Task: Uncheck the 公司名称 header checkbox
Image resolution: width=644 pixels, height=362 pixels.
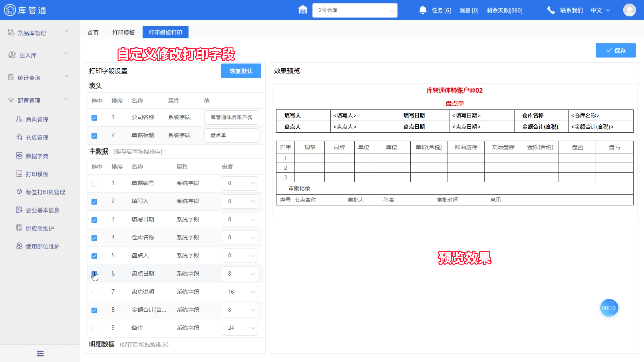Action: (x=94, y=118)
